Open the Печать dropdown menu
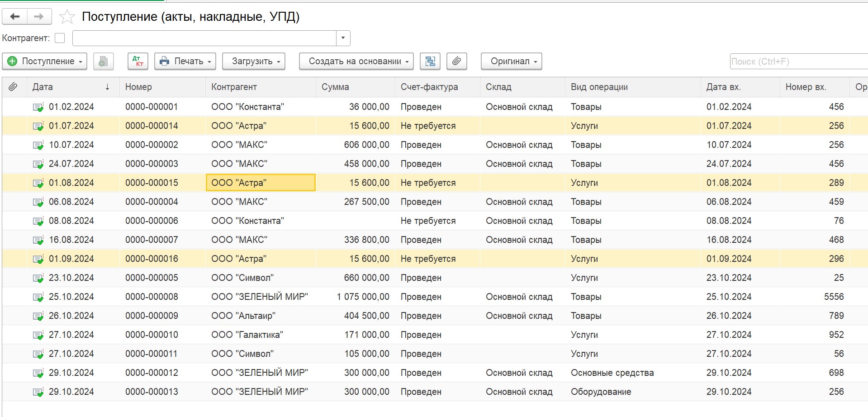The image size is (868, 417). click(185, 62)
